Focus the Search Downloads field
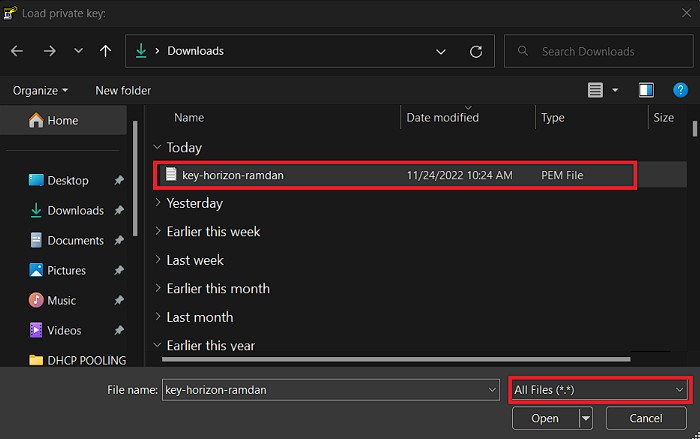The image size is (700, 439). [x=599, y=51]
